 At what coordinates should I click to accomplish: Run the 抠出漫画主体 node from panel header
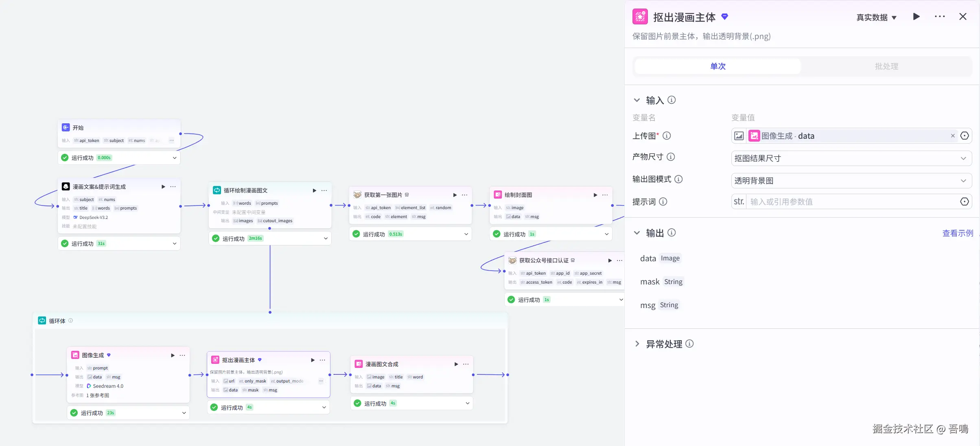916,17
